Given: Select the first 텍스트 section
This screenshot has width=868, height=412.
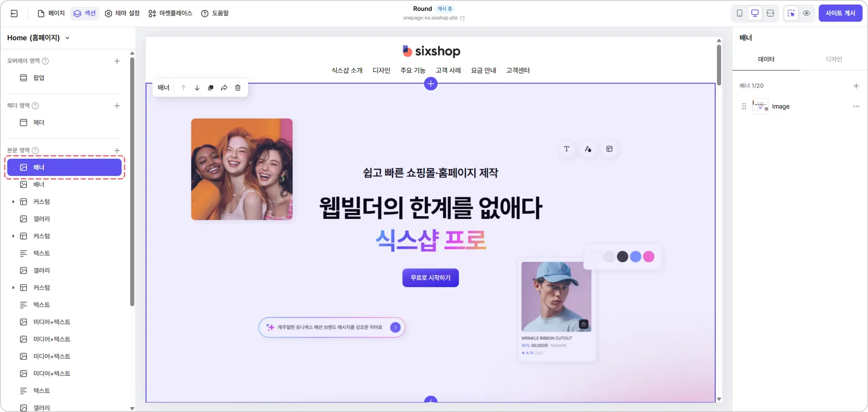Looking at the screenshot, I should click(x=65, y=253).
